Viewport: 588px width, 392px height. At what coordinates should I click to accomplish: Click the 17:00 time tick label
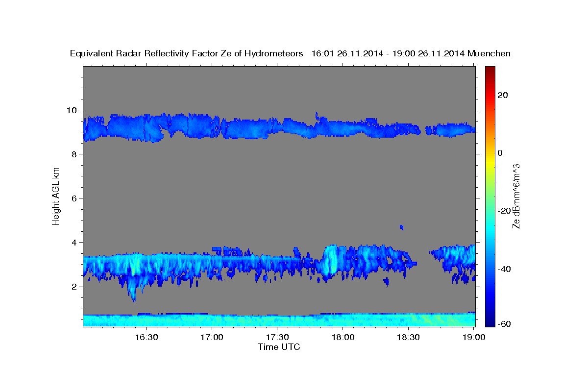212,337
